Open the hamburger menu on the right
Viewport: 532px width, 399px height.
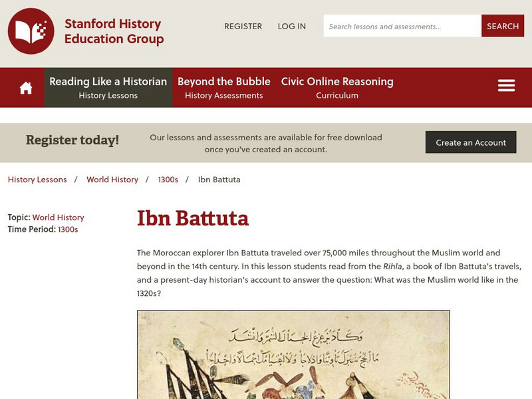point(506,85)
